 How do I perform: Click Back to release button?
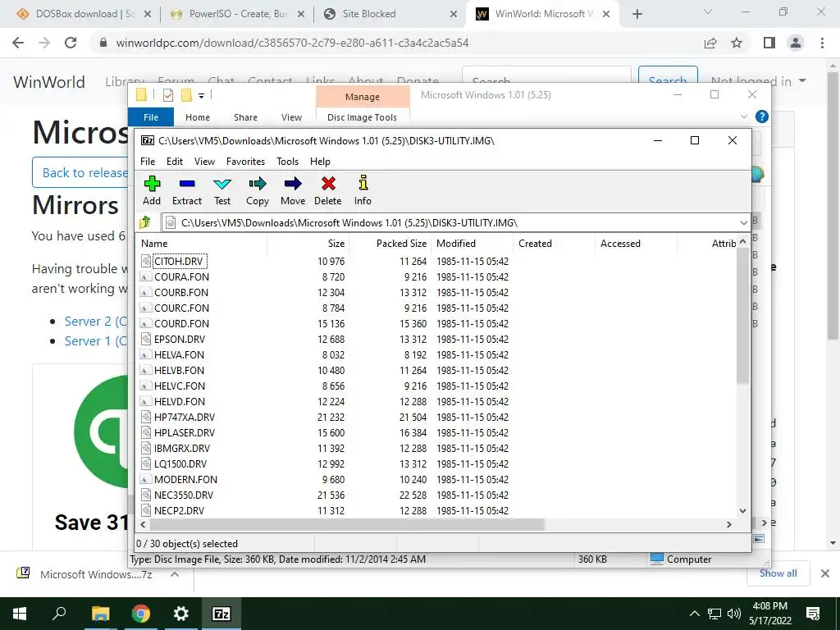tap(80, 172)
